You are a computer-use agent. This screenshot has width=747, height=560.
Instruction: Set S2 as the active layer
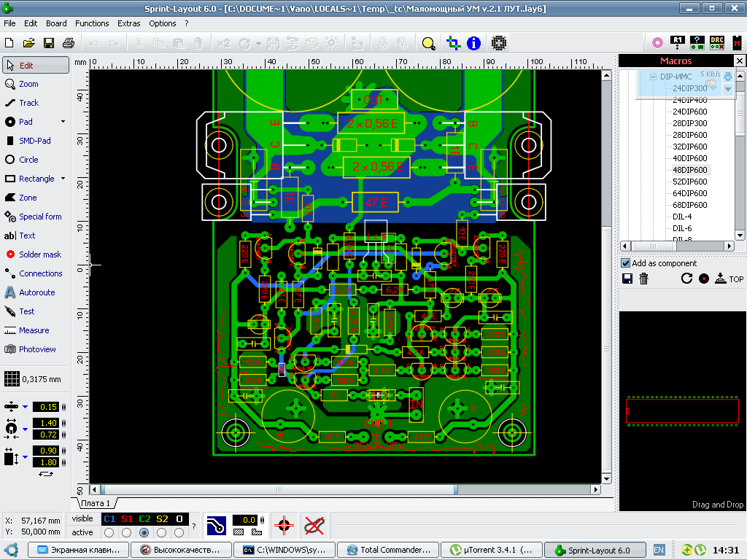(162, 532)
